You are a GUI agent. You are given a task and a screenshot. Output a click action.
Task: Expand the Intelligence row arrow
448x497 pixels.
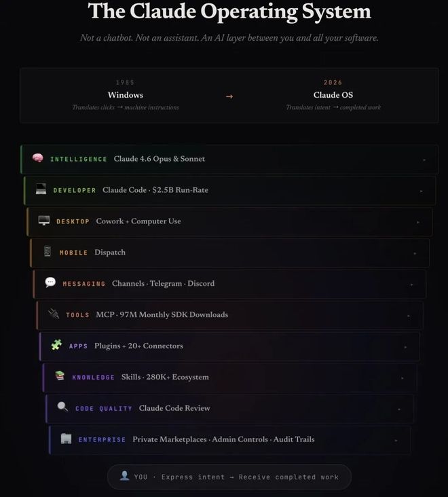tap(424, 160)
